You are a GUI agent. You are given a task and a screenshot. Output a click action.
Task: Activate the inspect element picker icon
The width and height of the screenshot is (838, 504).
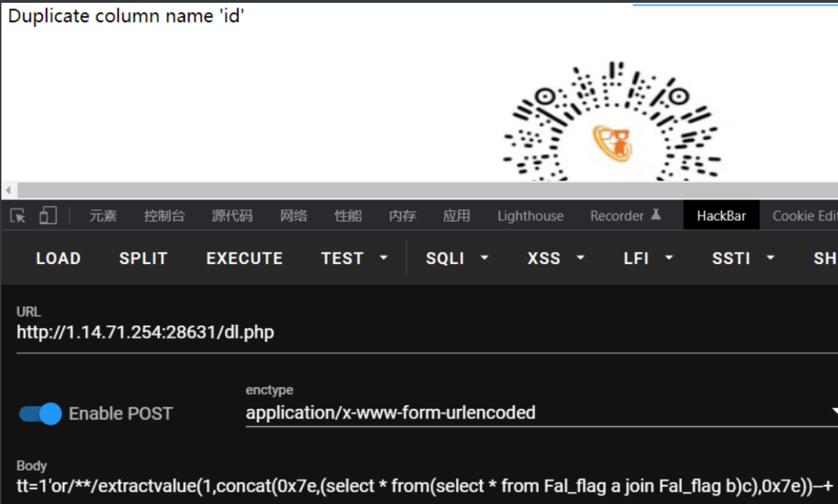(18, 216)
